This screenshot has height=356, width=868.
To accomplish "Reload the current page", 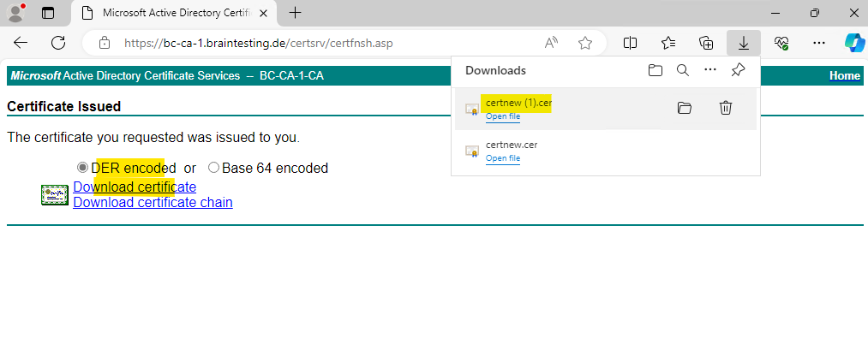I will tap(58, 43).
